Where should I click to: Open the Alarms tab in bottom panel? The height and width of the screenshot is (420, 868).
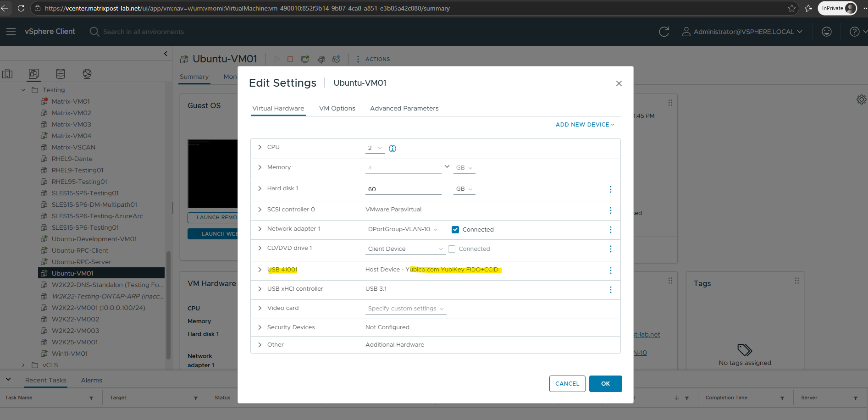92,381
